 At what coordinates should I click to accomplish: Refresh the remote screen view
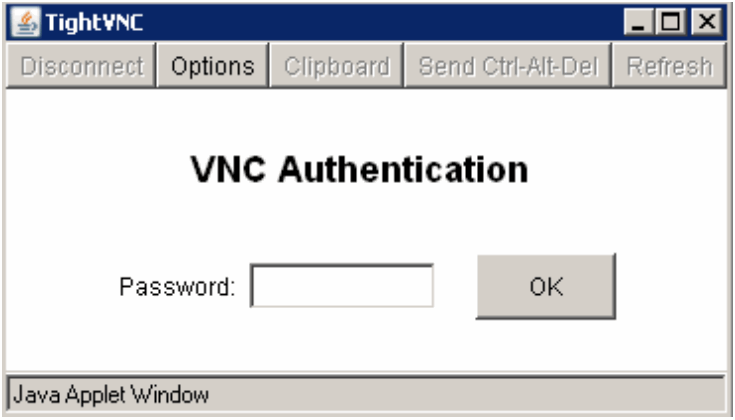click(x=669, y=67)
